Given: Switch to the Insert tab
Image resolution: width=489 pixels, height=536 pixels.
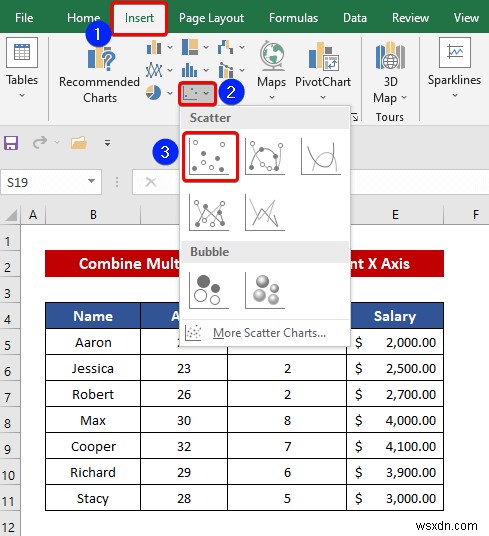Looking at the screenshot, I should (x=139, y=18).
